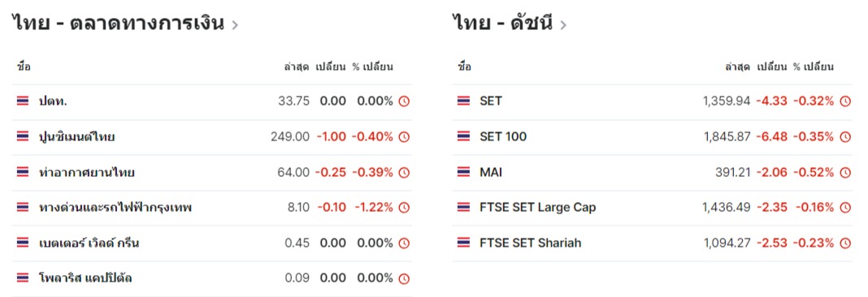Click the Thai flag icon next to ท่าอากาศยานไทย

click(x=23, y=173)
